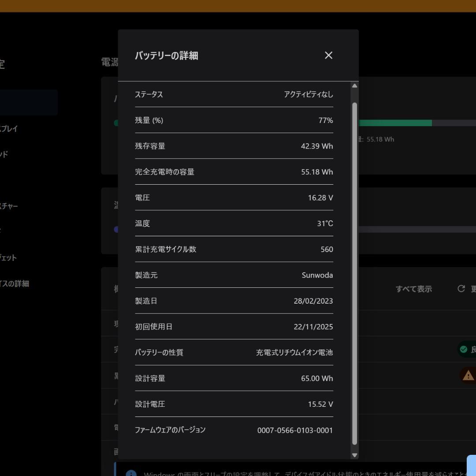
Task: Select ディスプレイ in the sidebar
Action: click(13, 129)
